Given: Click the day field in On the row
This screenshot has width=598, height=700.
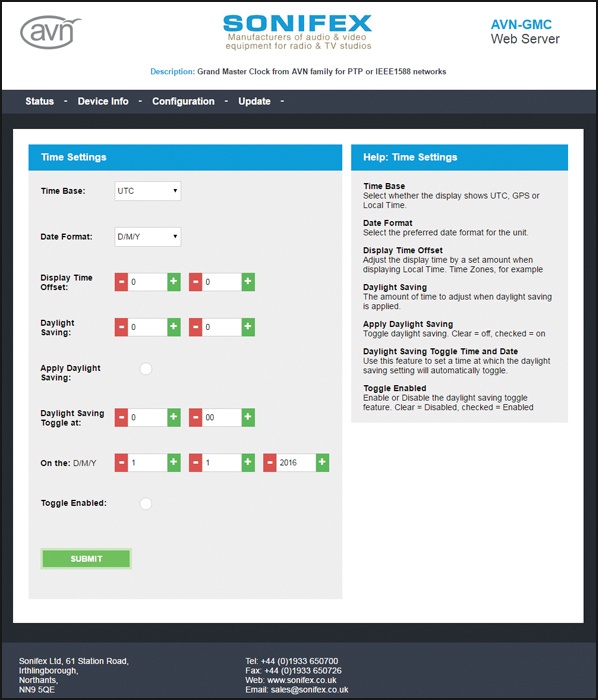Looking at the screenshot, I should (x=148, y=462).
